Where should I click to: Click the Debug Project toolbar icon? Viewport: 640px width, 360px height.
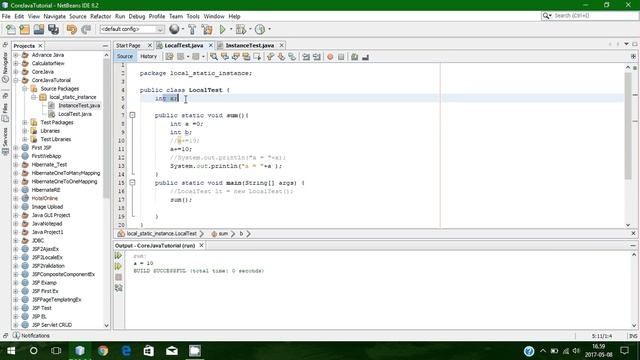coord(240,29)
